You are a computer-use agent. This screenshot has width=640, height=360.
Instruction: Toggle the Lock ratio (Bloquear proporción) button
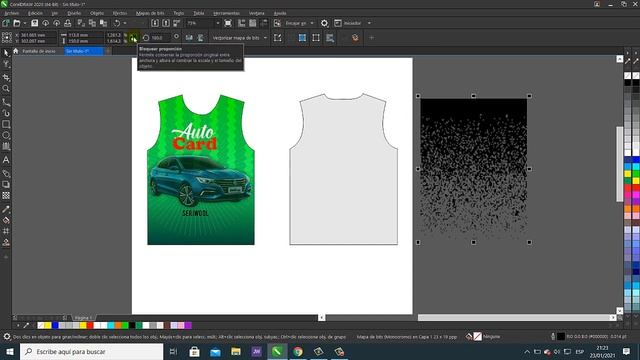click(133, 38)
